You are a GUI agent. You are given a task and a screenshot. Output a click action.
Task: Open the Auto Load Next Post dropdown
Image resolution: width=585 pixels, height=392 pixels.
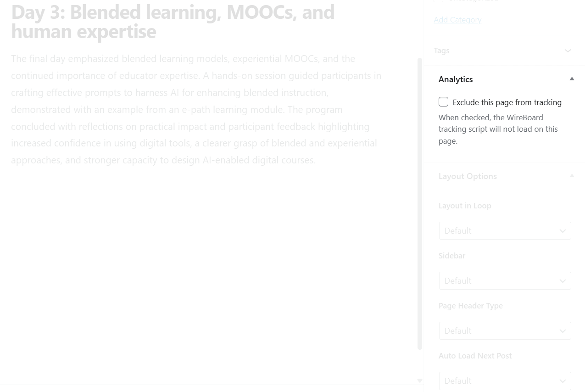click(x=505, y=381)
